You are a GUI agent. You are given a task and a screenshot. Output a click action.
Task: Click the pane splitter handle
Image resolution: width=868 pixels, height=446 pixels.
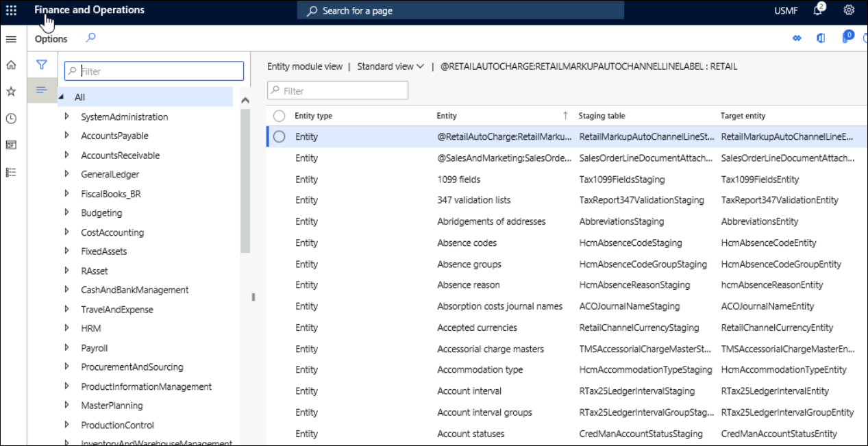[253, 297]
